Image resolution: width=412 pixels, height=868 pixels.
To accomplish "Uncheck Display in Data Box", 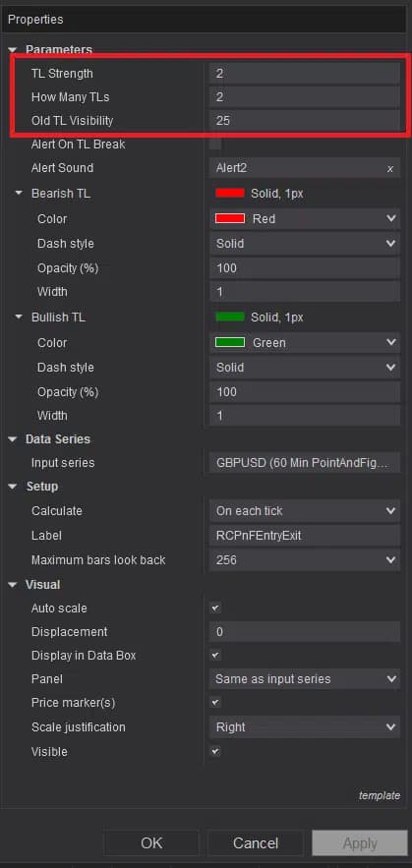I will tap(215, 656).
